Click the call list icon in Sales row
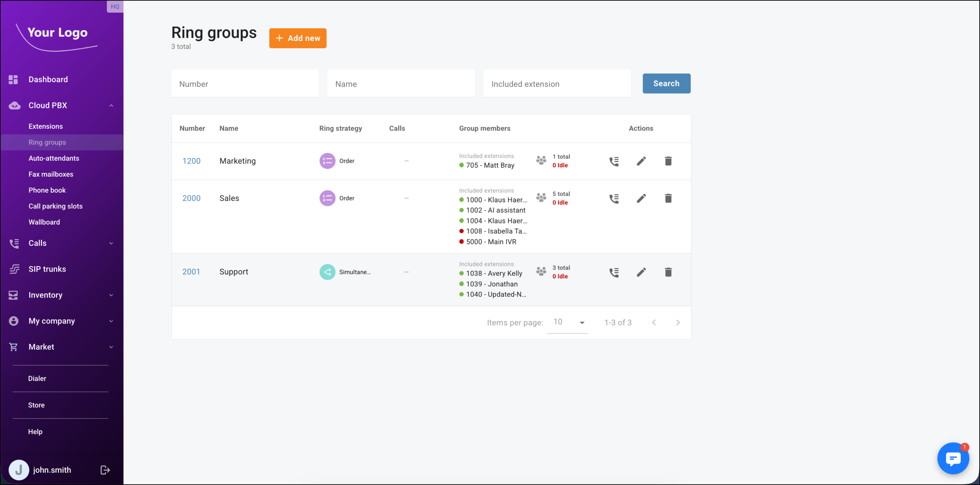 click(614, 199)
